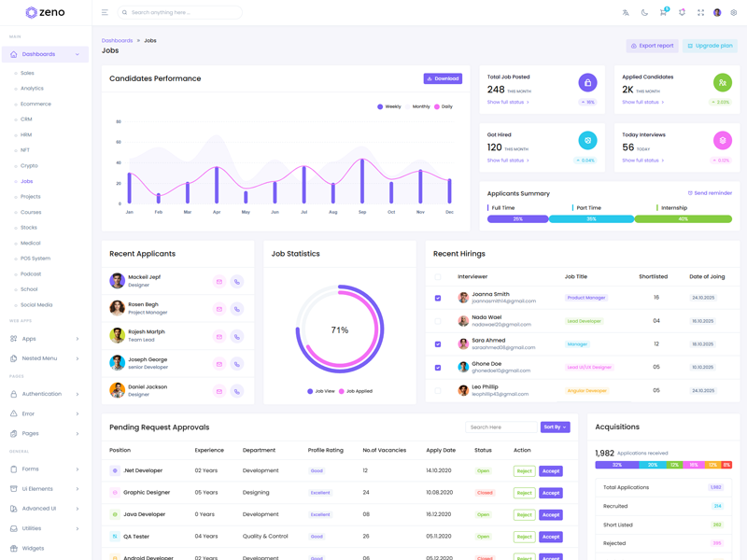Click the purple Full Time progress bar segment

(x=517, y=219)
